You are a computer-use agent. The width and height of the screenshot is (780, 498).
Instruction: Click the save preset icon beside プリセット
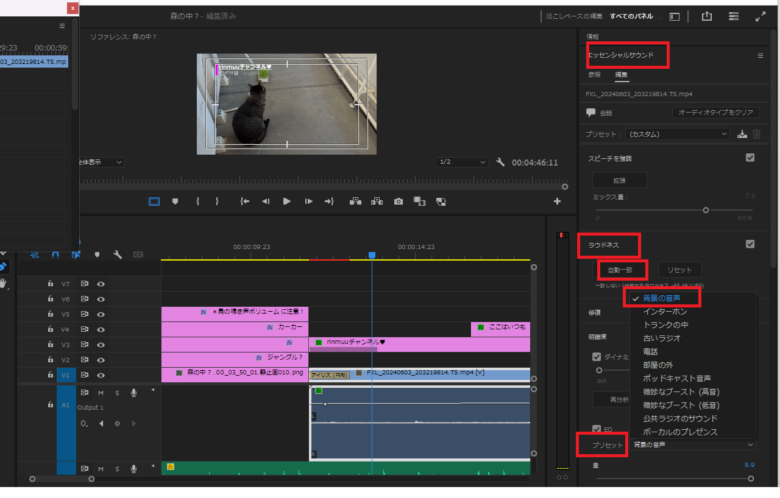pyautogui.click(x=741, y=133)
